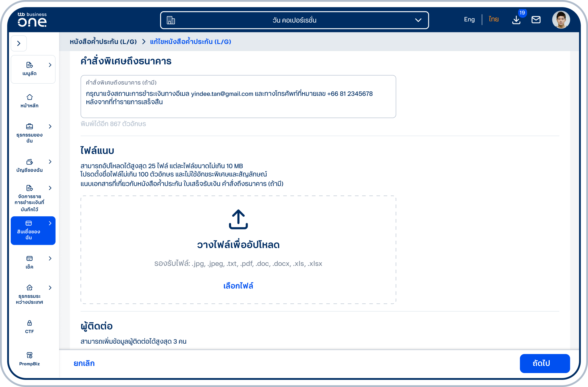Click supported file types text .jpg, .jpeg
Screen dimensions: 588x387
pyautogui.click(x=238, y=264)
